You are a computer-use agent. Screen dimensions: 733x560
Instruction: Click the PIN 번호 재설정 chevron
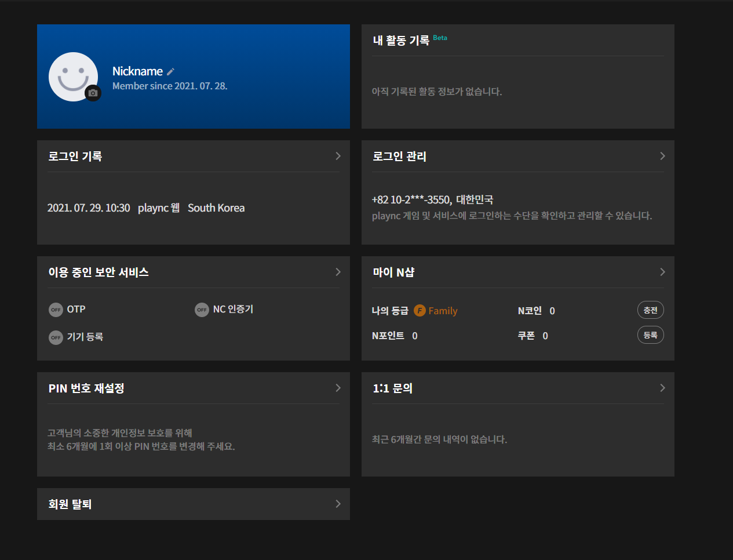[338, 388]
